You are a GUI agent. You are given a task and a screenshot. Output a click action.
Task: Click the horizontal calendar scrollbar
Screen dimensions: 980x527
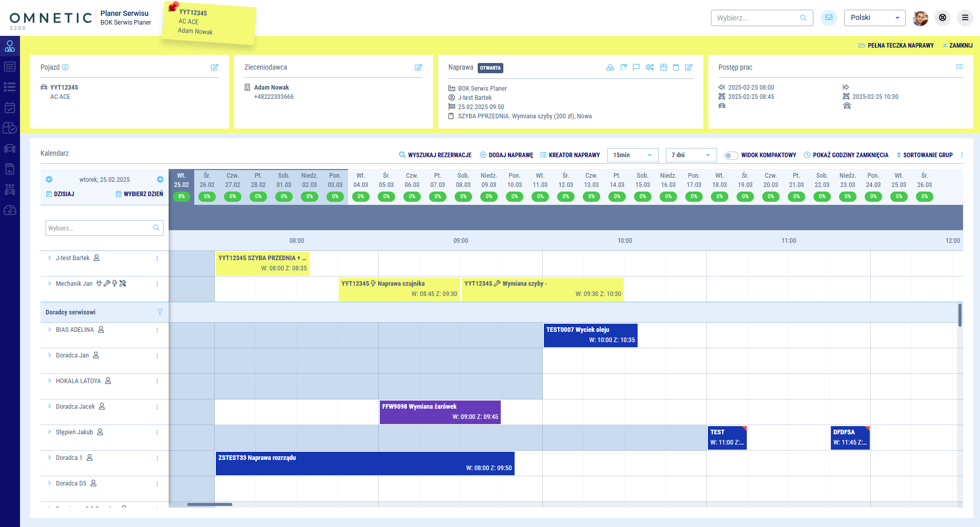click(x=210, y=504)
